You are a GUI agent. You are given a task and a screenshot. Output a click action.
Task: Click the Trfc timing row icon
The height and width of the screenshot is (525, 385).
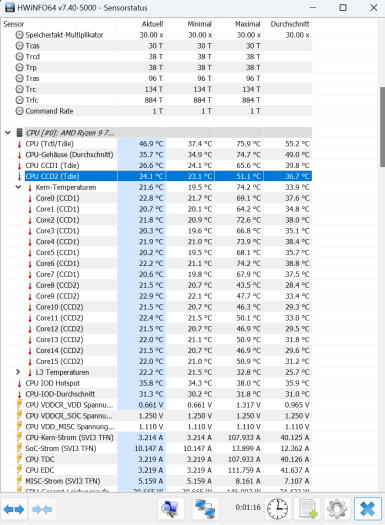tap(19, 100)
